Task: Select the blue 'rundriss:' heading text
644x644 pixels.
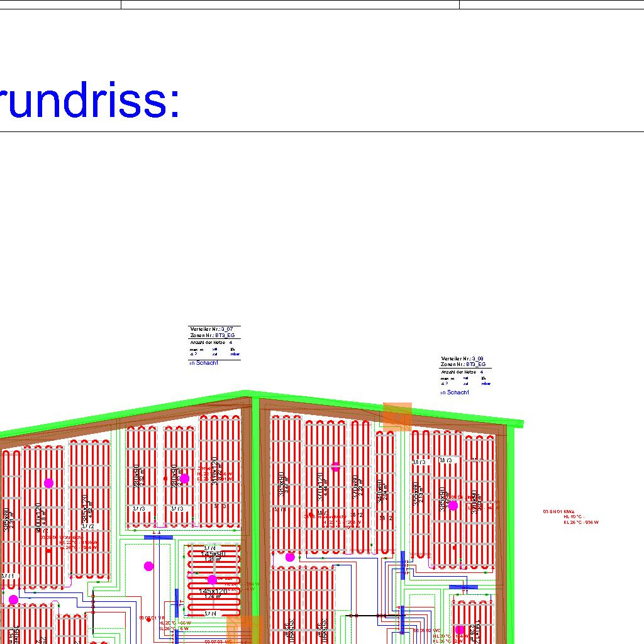Action: coord(90,102)
